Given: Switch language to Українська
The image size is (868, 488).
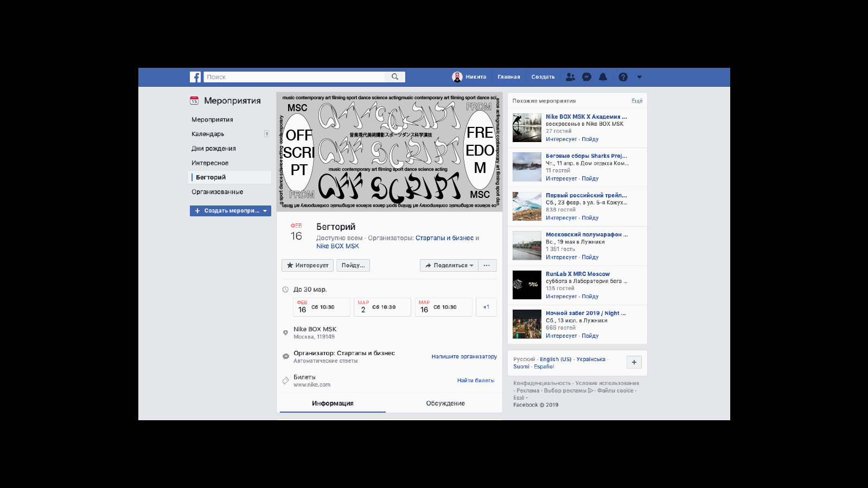Looking at the screenshot, I should [x=591, y=359].
